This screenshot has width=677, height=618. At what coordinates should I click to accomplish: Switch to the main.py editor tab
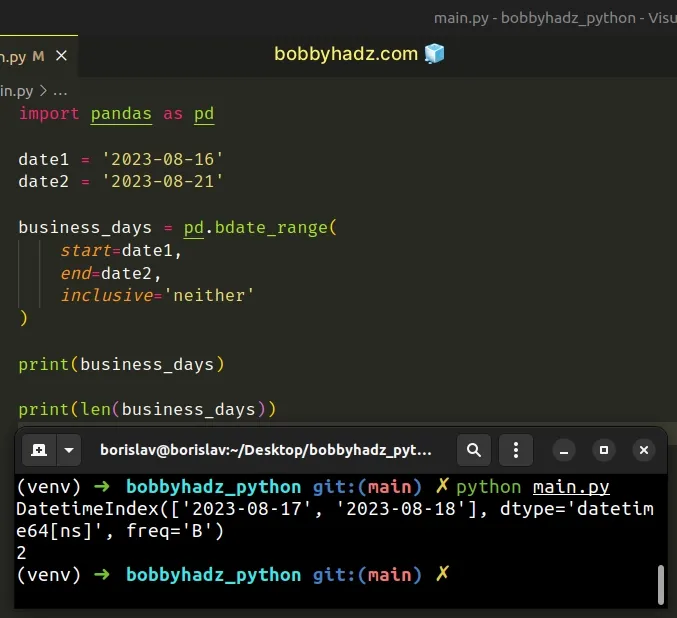tap(12, 56)
